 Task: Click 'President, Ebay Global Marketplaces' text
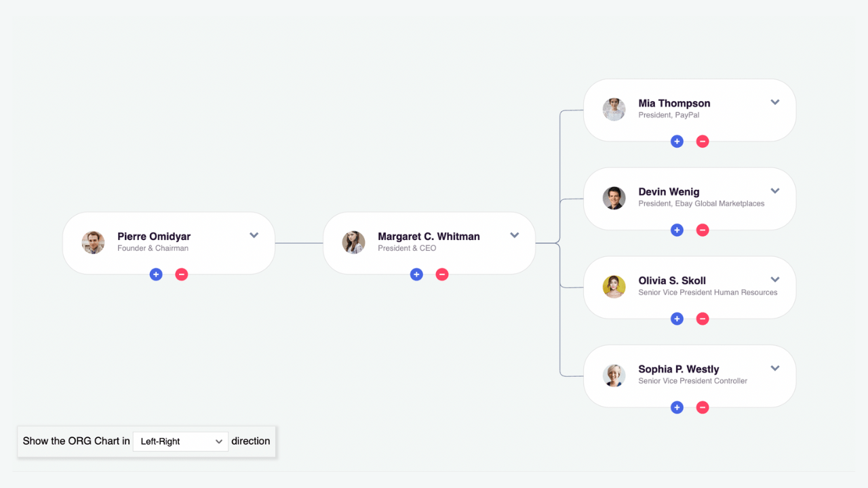(x=701, y=204)
